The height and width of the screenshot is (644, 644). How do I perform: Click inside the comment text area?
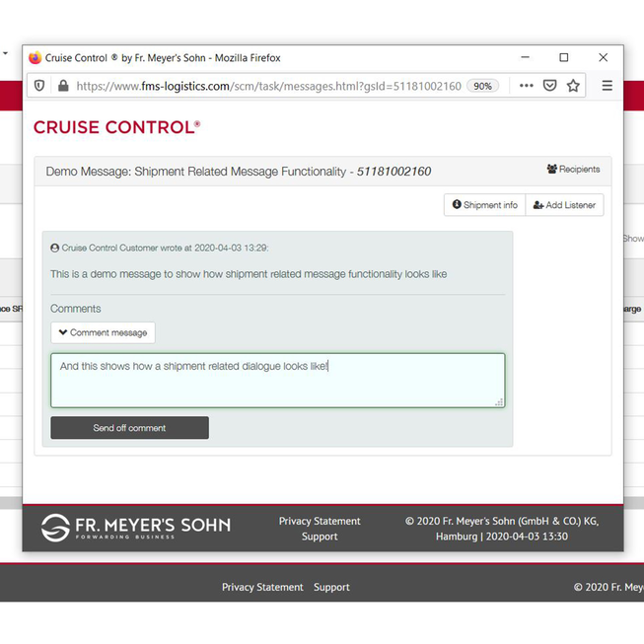pyautogui.click(x=278, y=381)
